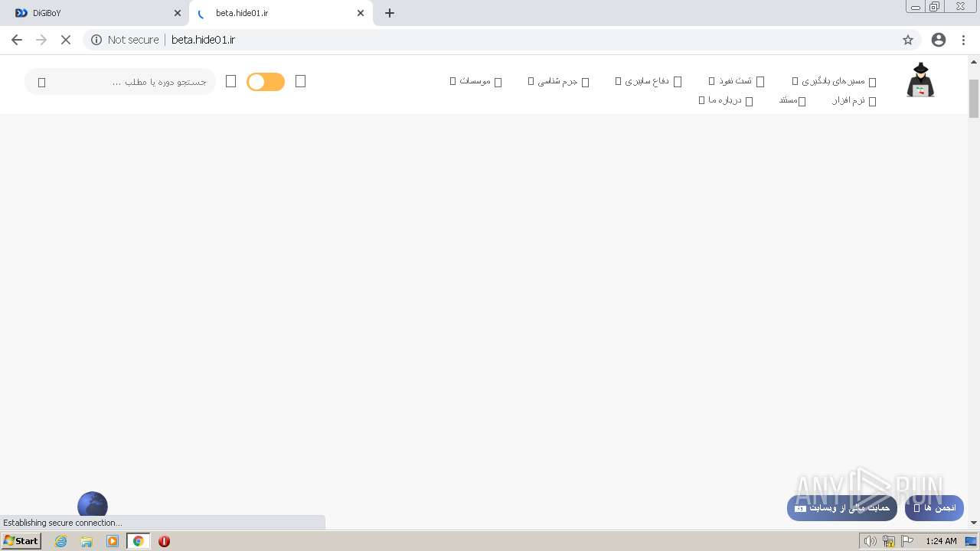Click the blue globe icon at bottom left
Image resolution: width=980 pixels, height=551 pixels.
click(x=93, y=504)
